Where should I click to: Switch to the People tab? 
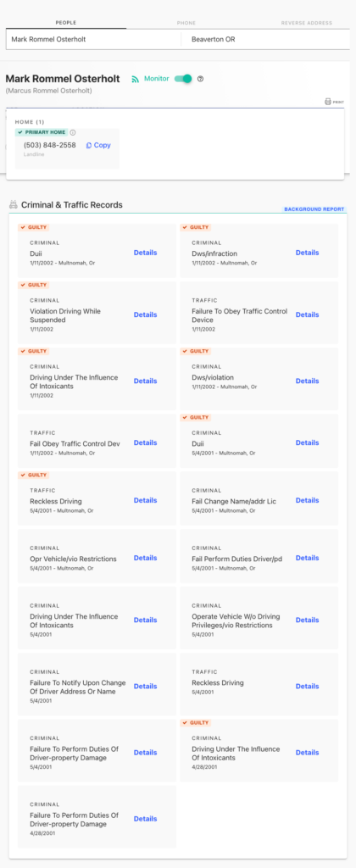tap(66, 23)
